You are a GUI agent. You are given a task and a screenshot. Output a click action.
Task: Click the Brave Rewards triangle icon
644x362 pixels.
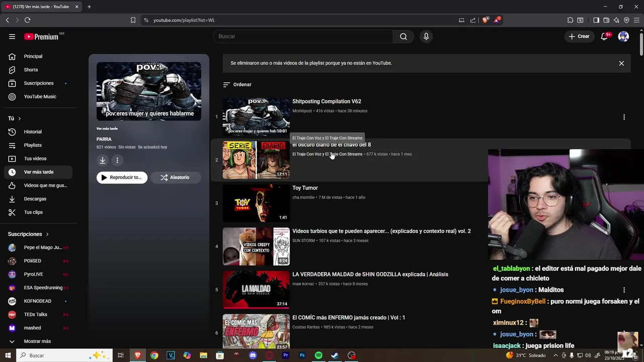[x=497, y=20]
